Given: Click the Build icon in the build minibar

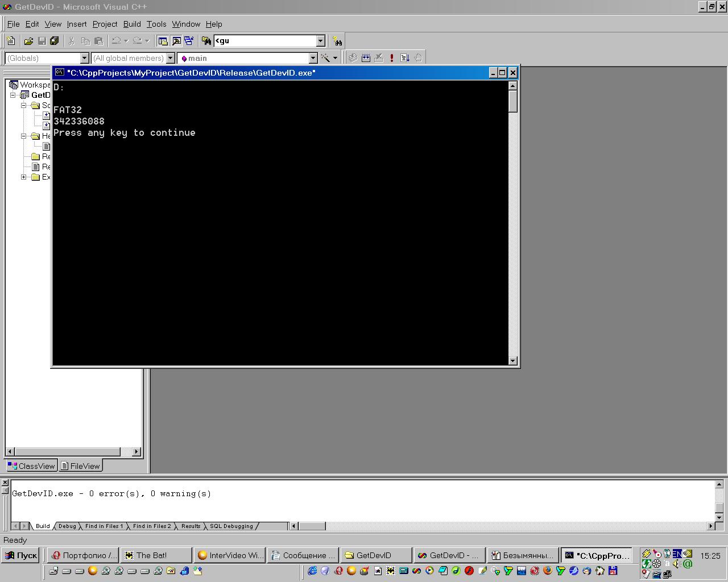Looking at the screenshot, I should coord(366,58).
